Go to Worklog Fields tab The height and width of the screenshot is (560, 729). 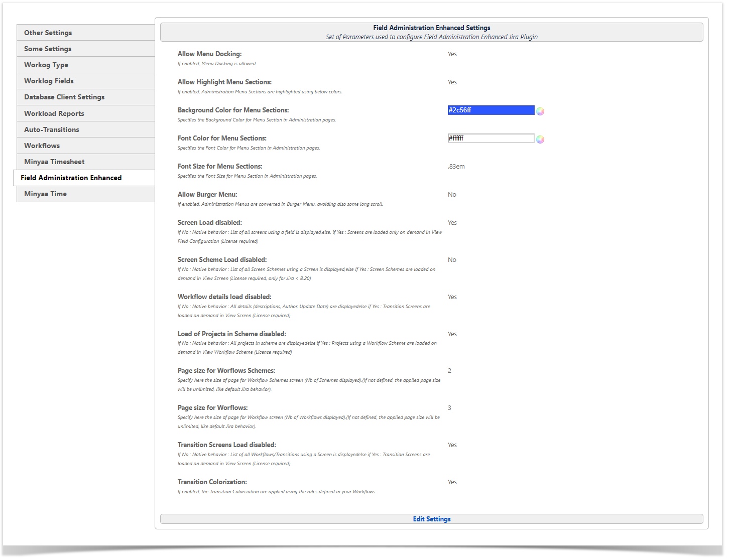49,81
